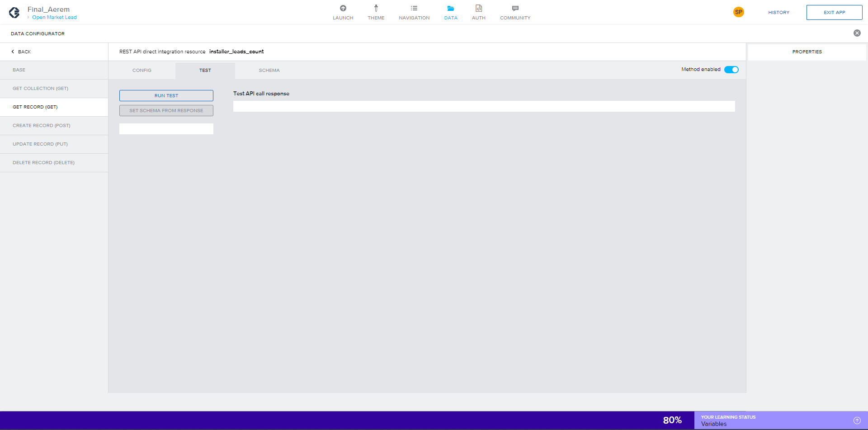This screenshot has width=868, height=430.
Task: Click the Exit App button
Action: pos(834,13)
